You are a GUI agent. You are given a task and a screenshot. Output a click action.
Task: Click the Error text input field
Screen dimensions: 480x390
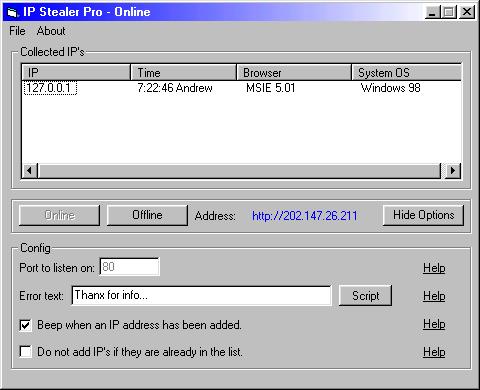pos(202,296)
